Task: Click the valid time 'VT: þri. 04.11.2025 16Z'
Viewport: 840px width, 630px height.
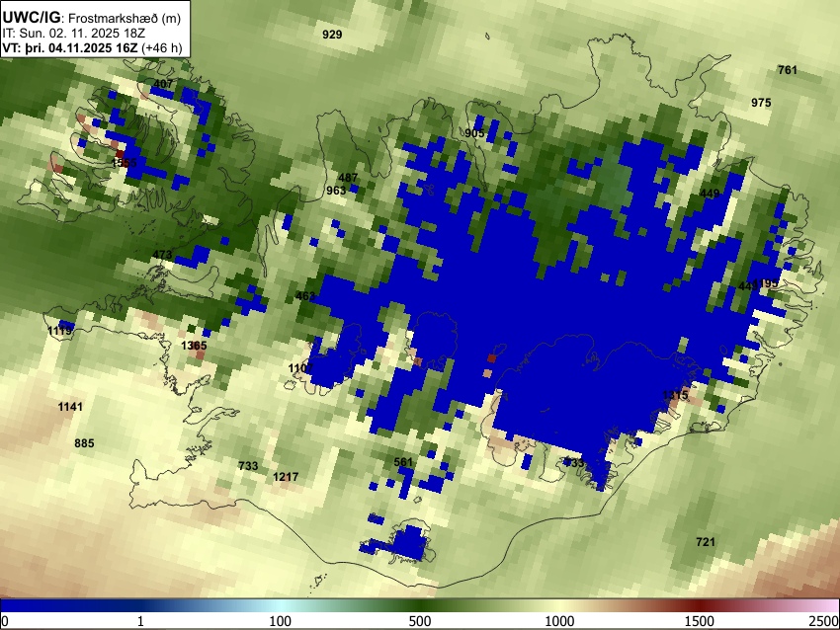Action: 70,47
